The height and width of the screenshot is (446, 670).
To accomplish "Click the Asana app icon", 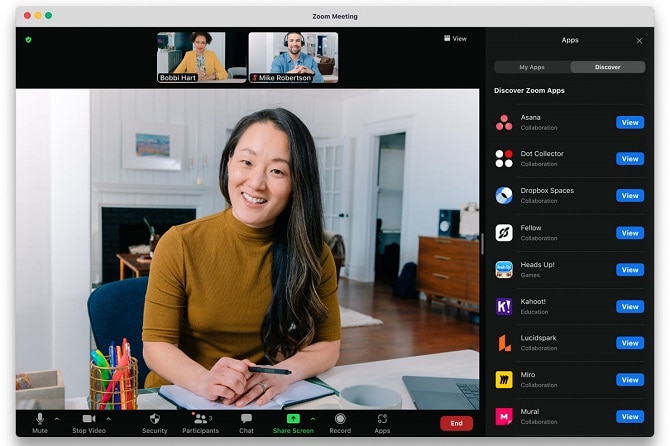I will [x=504, y=122].
